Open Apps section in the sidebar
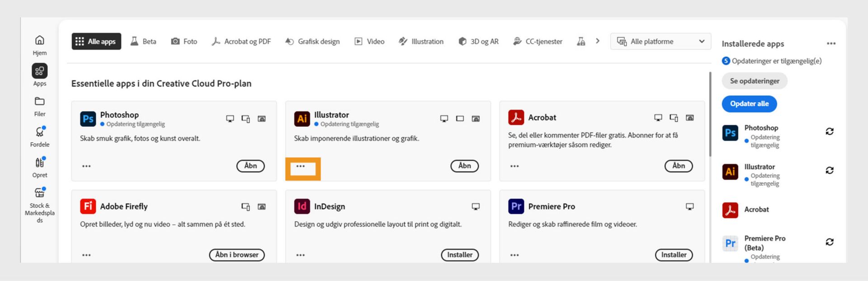 pyautogui.click(x=40, y=75)
